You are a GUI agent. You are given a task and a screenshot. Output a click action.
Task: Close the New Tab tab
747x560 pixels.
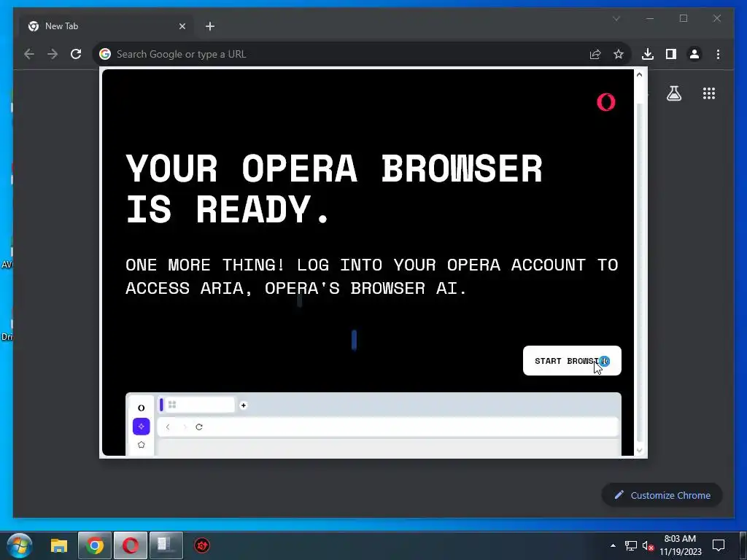(182, 26)
